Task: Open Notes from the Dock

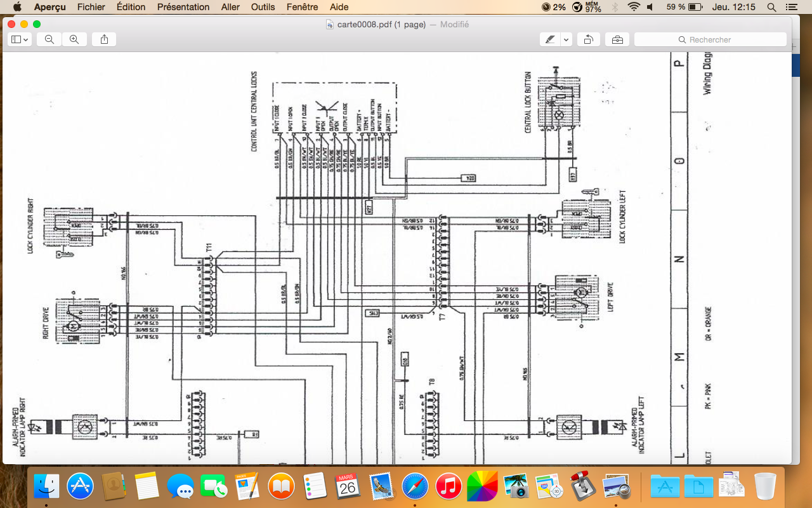Action: (147, 487)
